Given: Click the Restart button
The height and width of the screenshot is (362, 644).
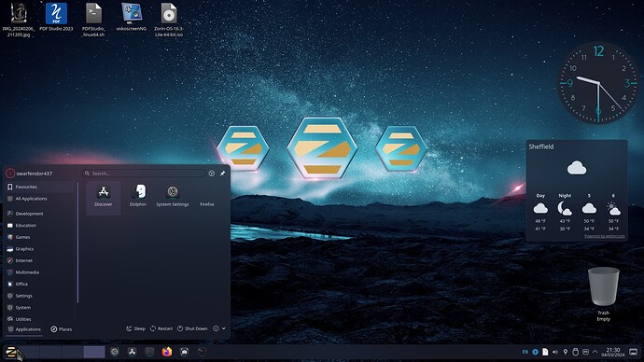Looking at the screenshot, I should pyautogui.click(x=161, y=328).
